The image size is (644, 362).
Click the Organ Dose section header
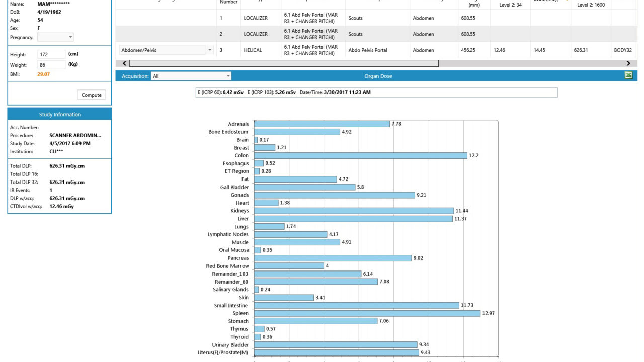[378, 76]
